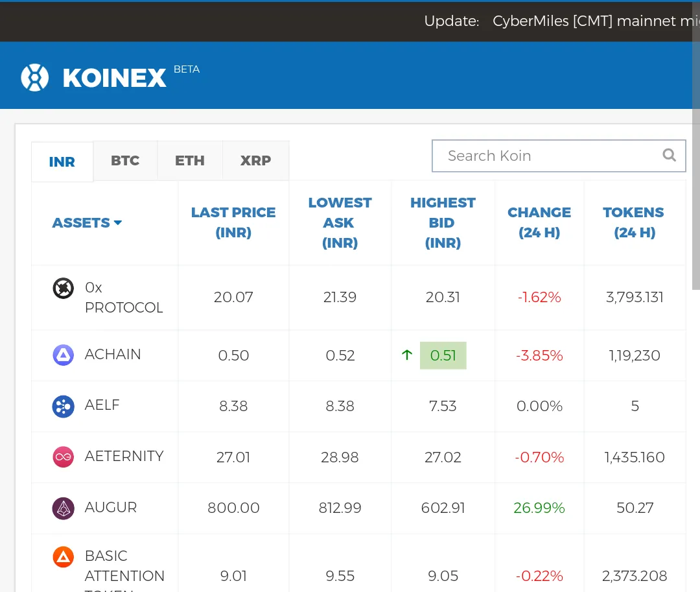Image resolution: width=700 pixels, height=592 pixels.
Task: Click the 602.91 highest bid for Augur
Action: tap(443, 508)
